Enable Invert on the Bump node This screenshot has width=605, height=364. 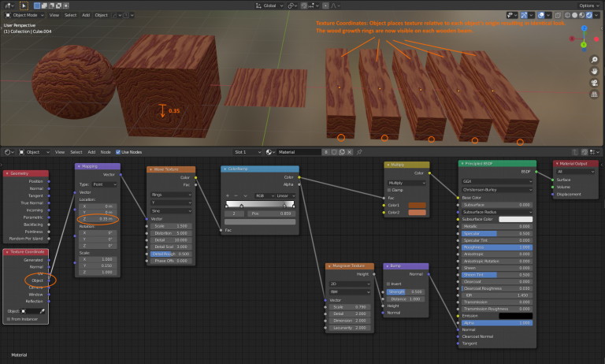(388, 284)
